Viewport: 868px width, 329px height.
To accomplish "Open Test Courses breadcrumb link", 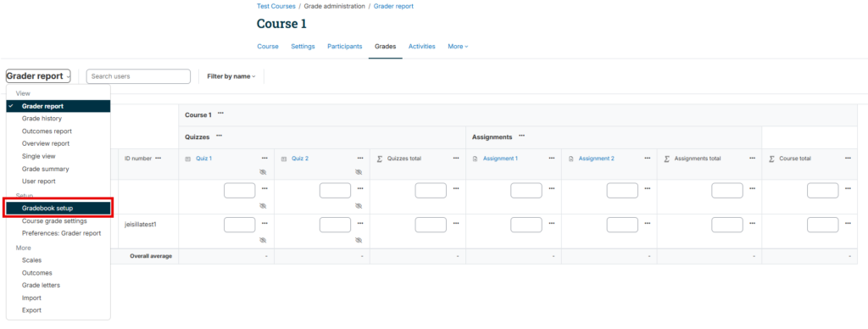I will 276,6.
